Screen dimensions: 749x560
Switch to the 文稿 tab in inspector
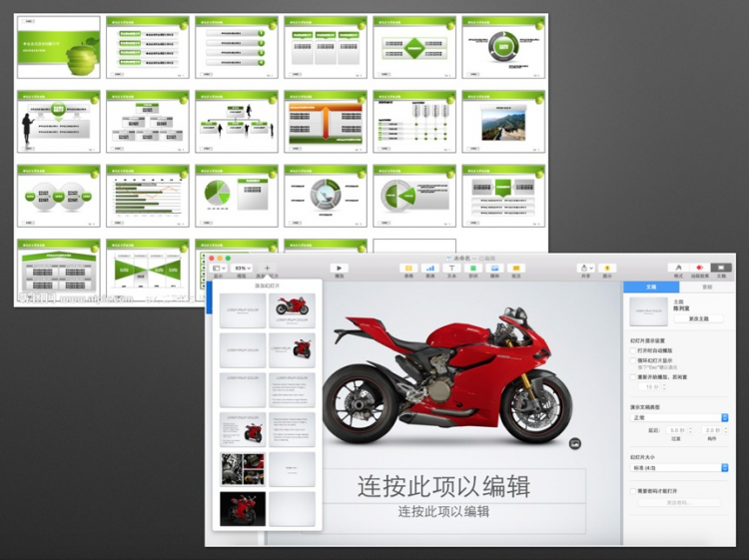[651, 286]
